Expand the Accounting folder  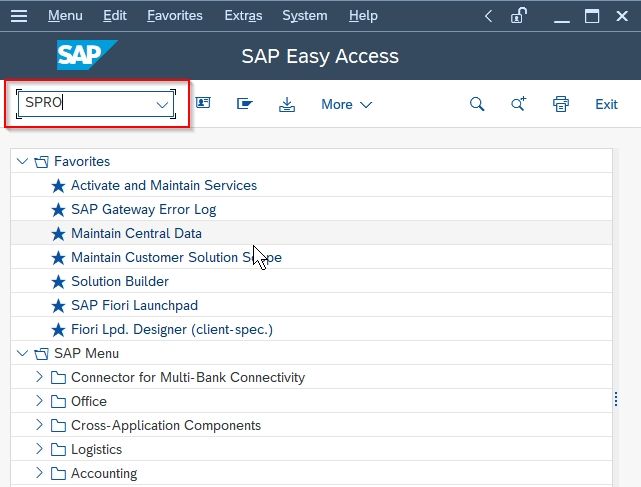[39, 473]
